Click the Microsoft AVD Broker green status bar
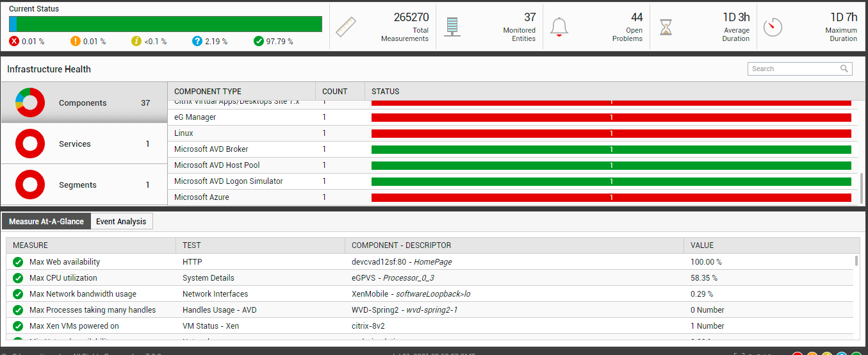The height and width of the screenshot is (355, 868). pyautogui.click(x=611, y=149)
